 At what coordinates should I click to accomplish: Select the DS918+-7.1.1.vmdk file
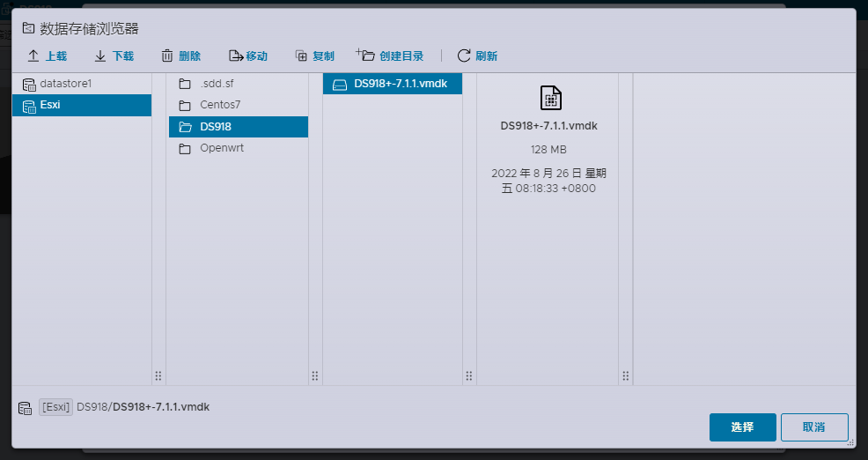(x=401, y=84)
